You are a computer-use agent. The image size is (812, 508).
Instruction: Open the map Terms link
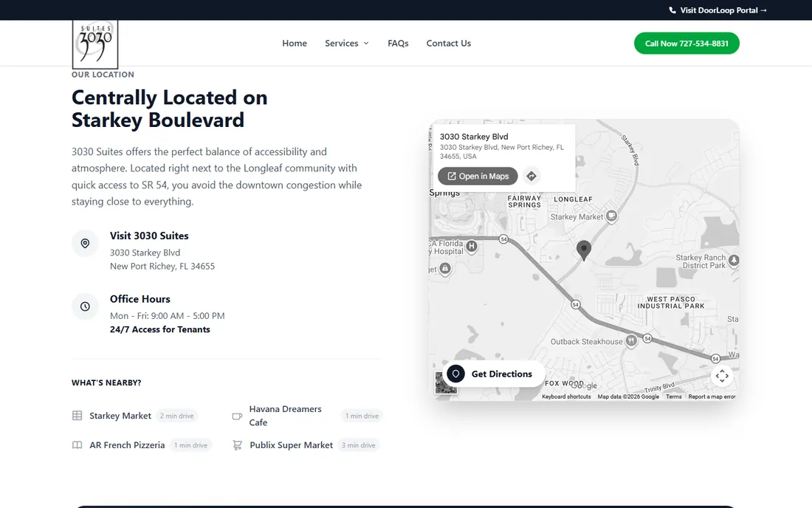(673, 397)
